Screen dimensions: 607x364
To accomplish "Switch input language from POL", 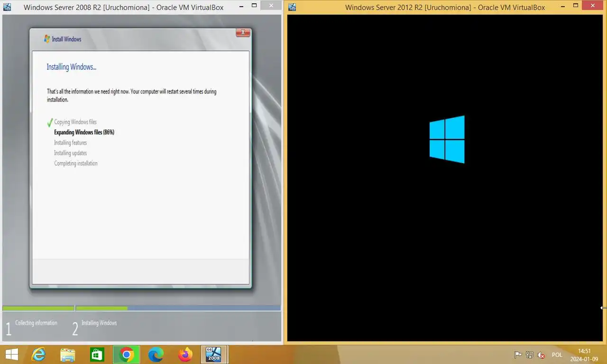I will click(557, 355).
